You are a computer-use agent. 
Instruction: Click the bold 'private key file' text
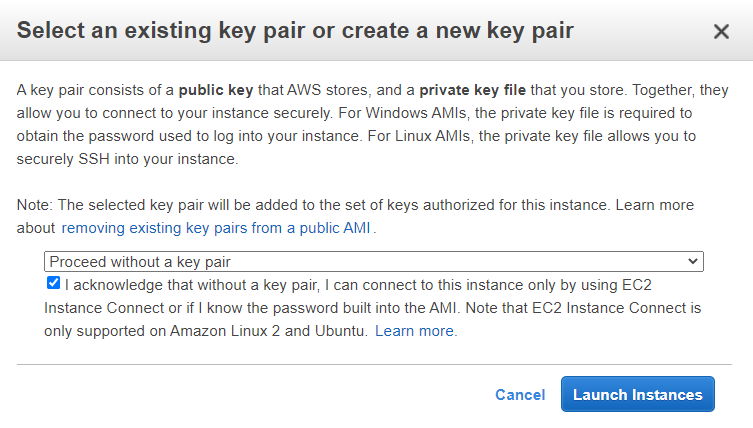click(x=473, y=90)
